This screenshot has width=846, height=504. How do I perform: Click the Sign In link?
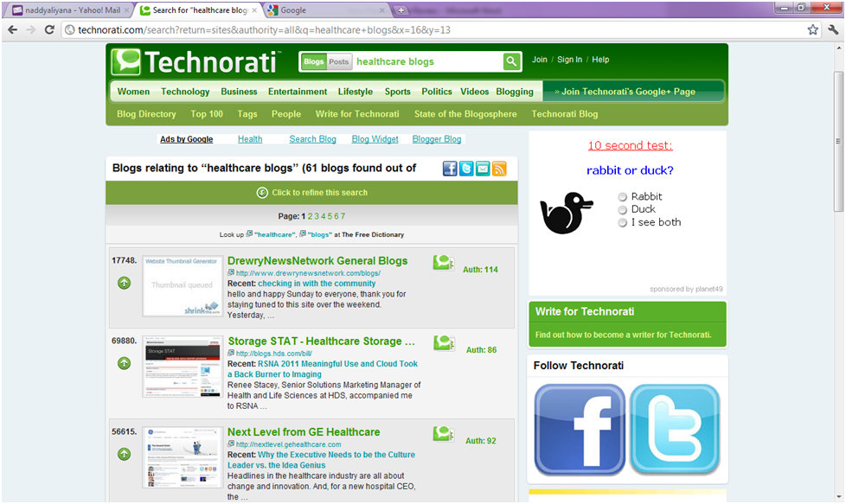coord(569,60)
